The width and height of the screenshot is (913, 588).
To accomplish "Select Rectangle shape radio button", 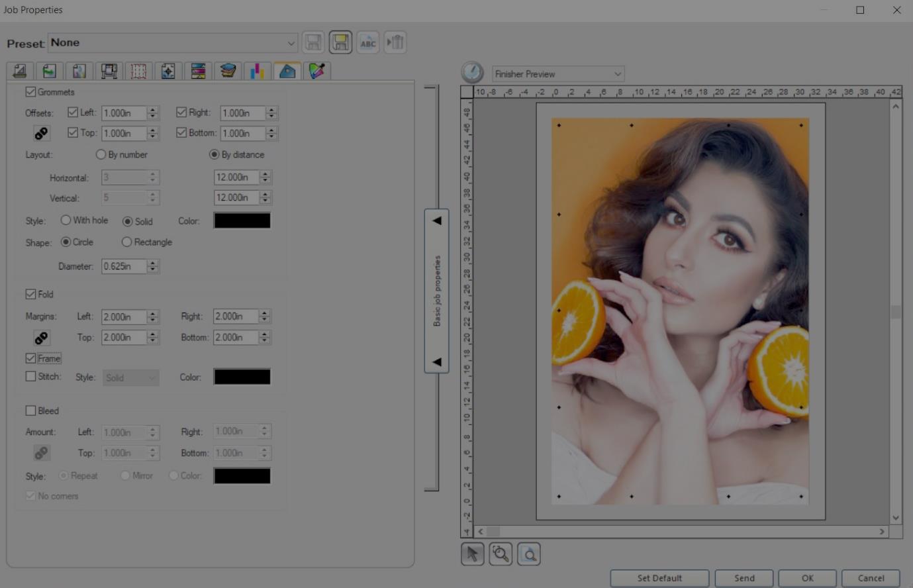I will [126, 242].
